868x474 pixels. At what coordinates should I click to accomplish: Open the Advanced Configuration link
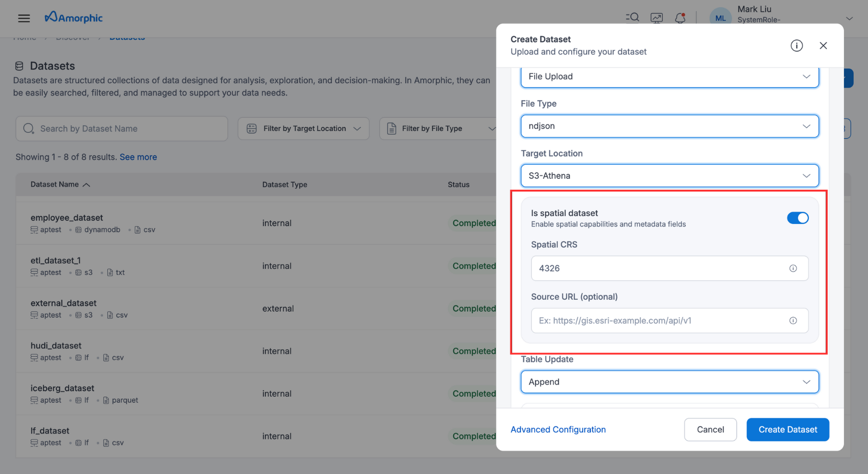(x=558, y=429)
